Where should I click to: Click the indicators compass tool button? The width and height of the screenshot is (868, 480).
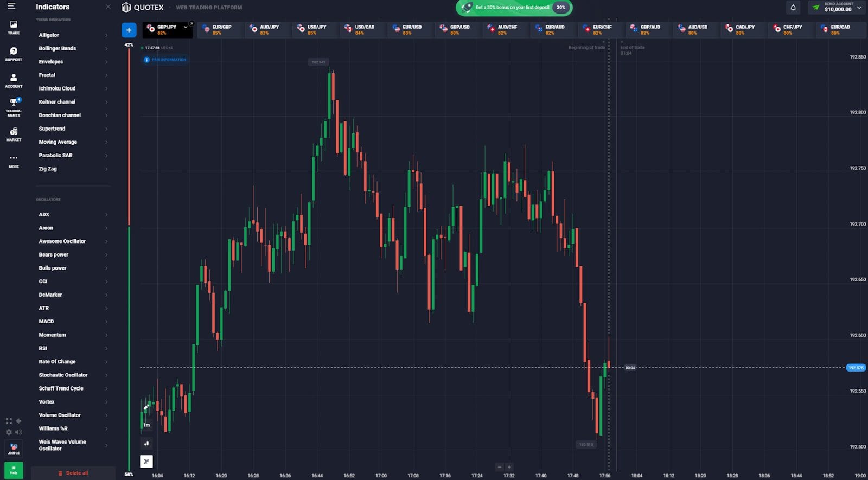[x=146, y=462]
